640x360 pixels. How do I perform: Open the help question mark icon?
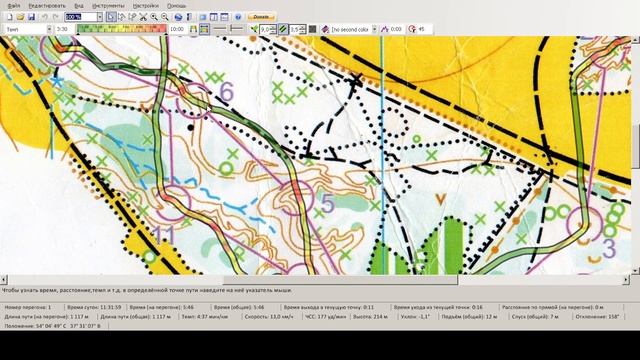point(238,17)
